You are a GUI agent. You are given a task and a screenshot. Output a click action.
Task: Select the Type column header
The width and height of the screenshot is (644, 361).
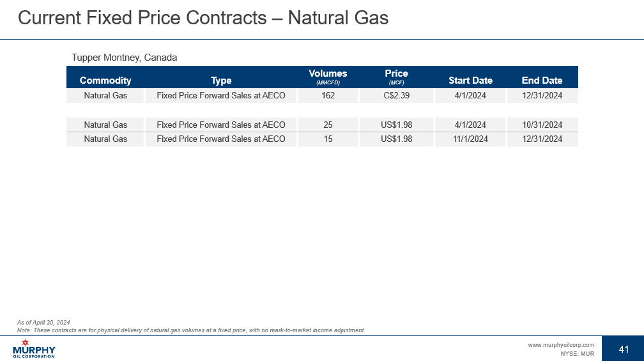click(x=221, y=81)
